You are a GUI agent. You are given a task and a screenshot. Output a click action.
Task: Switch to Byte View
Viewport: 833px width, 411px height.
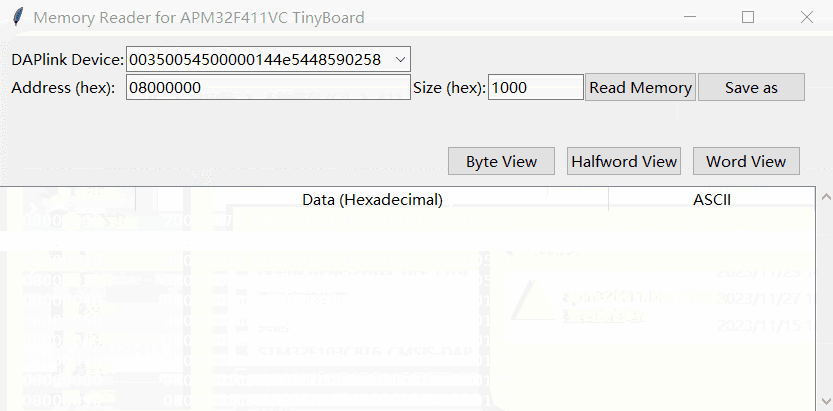tap(502, 161)
